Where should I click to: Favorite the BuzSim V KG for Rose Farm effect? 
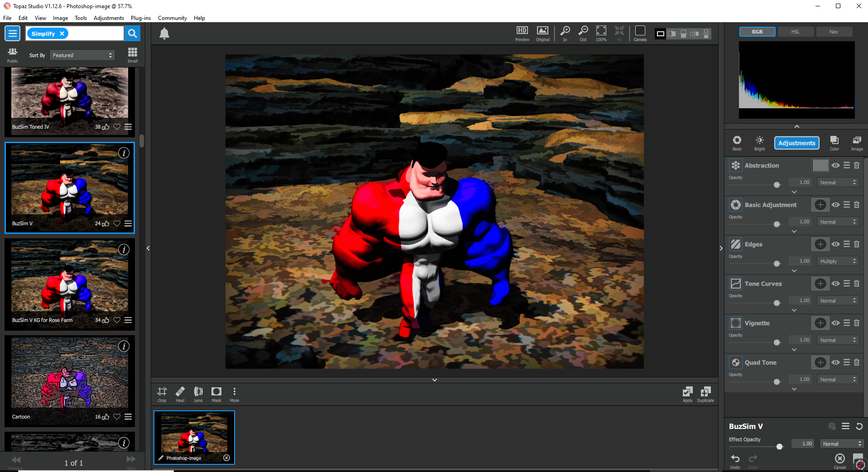click(x=117, y=320)
